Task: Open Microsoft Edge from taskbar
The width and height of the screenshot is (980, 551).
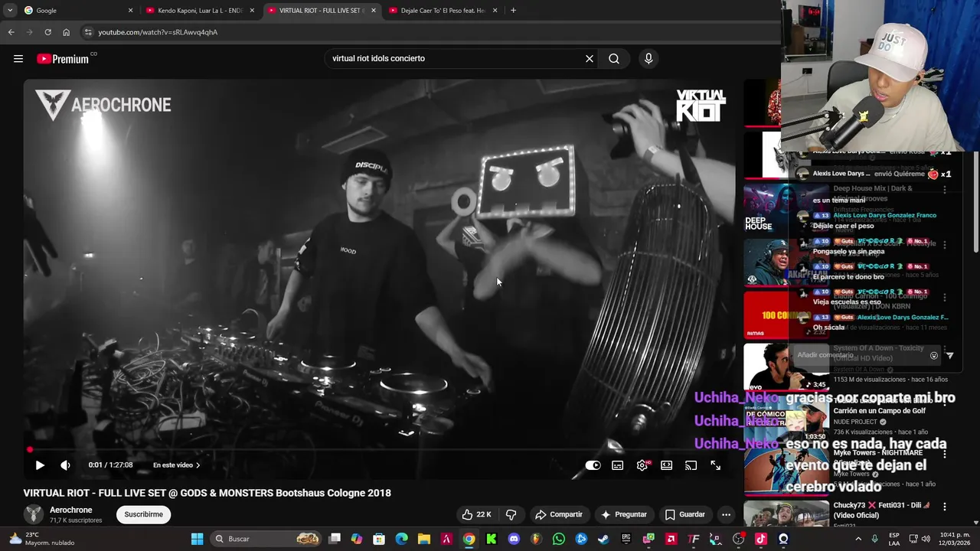Action: [x=402, y=539]
